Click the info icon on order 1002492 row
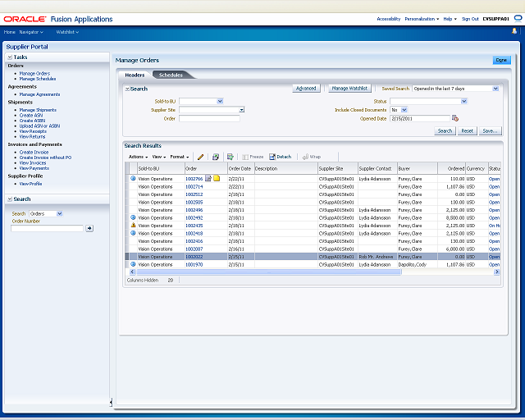This screenshot has height=420, width=525. click(133, 217)
